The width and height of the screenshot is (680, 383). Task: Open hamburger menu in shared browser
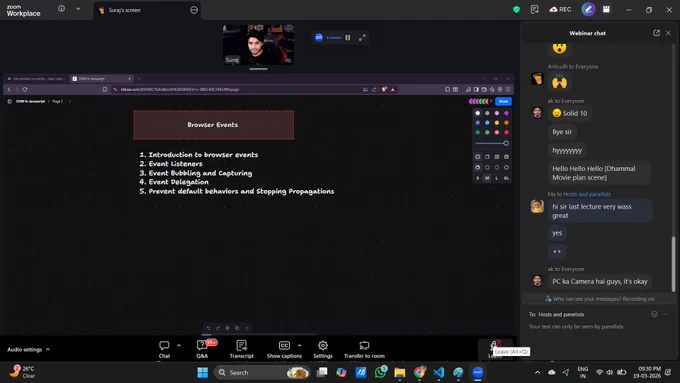pyautogui.click(x=508, y=89)
